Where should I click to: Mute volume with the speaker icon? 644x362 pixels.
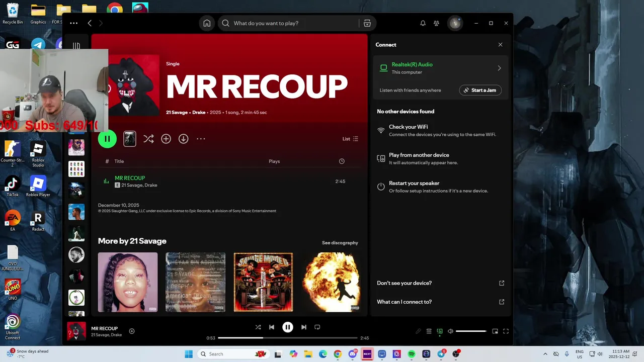tap(450, 331)
